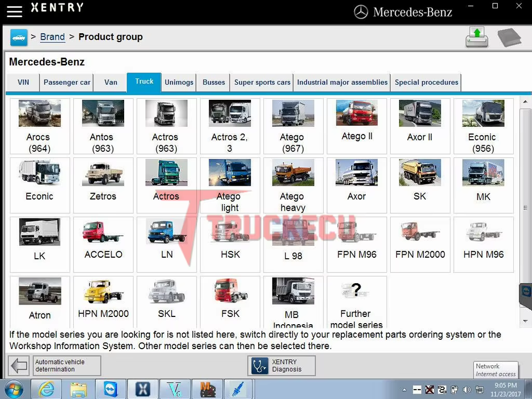This screenshot has height=399, width=532.
Task: Switch to the Unimogs tab
Action: pos(179,83)
